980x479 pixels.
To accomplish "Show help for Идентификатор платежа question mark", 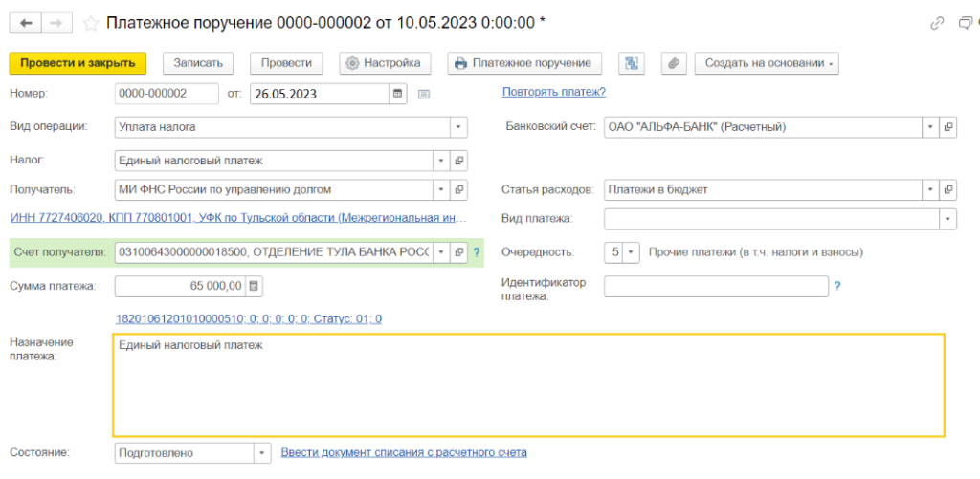I will pyautogui.click(x=837, y=286).
